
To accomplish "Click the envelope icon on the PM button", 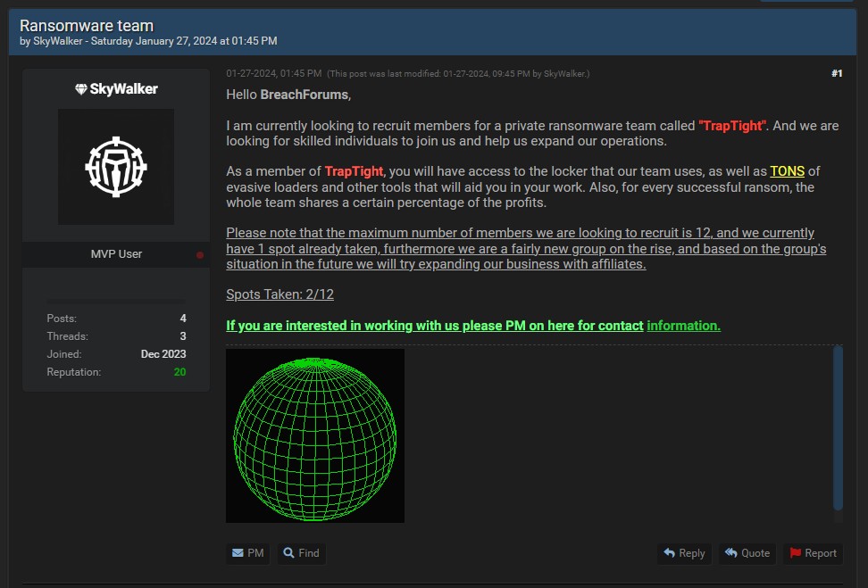I will (x=238, y=553).
